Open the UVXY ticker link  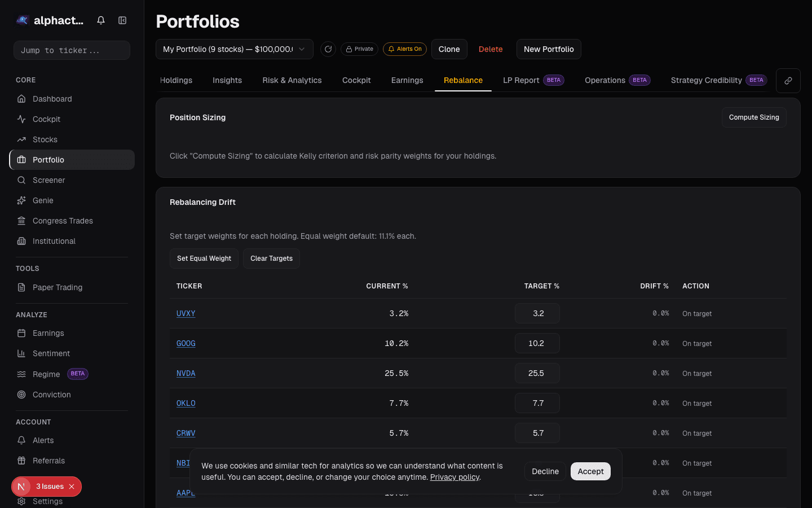(x=186, y=313)
